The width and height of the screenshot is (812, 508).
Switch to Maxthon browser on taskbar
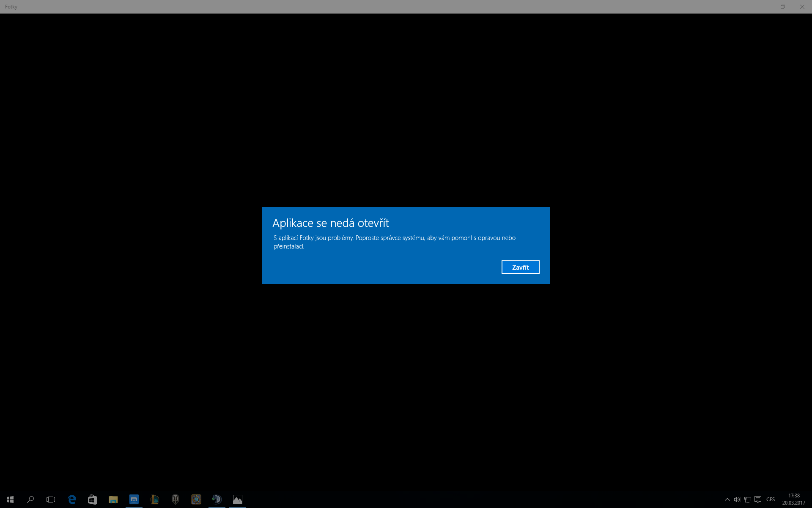pyautogui.click(x=134, y=500)
